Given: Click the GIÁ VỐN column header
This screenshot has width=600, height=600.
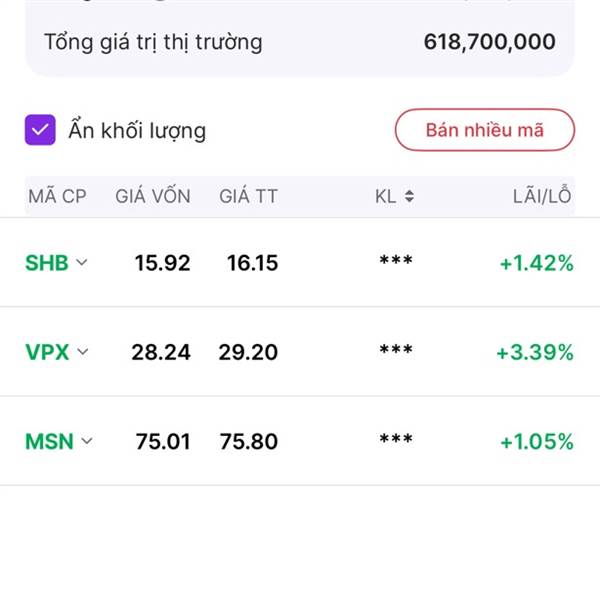Looking at the screenshot, I should (x=153, y=197).
